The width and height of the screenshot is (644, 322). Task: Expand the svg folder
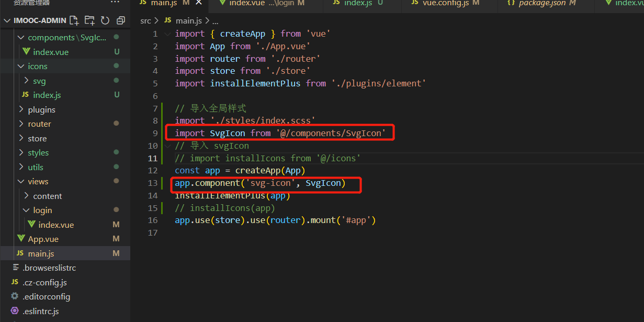click(x=27, y=81)
